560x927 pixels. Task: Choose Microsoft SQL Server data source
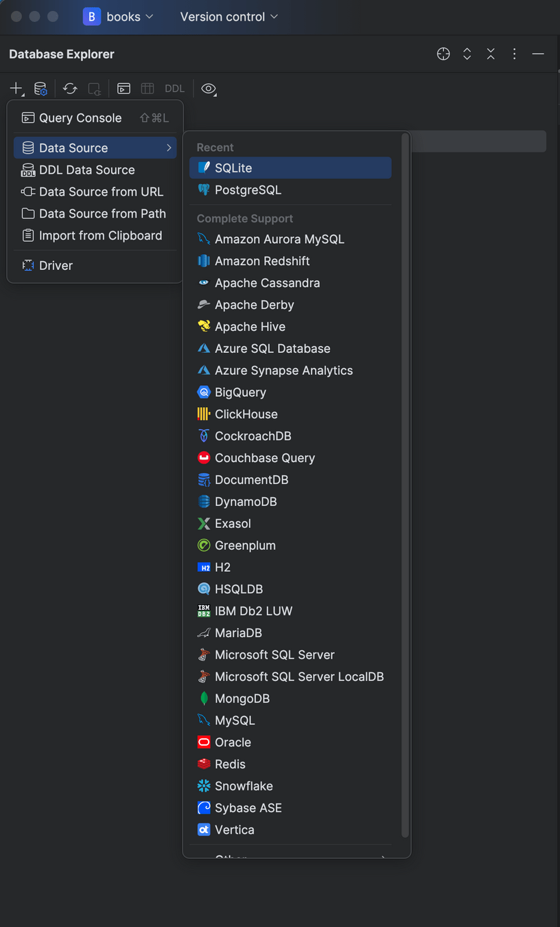tap(290, 655)
